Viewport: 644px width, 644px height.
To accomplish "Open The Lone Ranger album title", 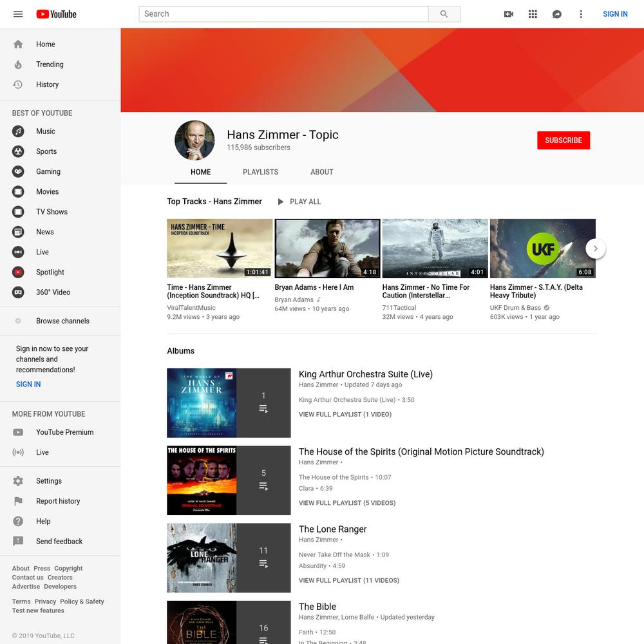I will pos(333,529).
